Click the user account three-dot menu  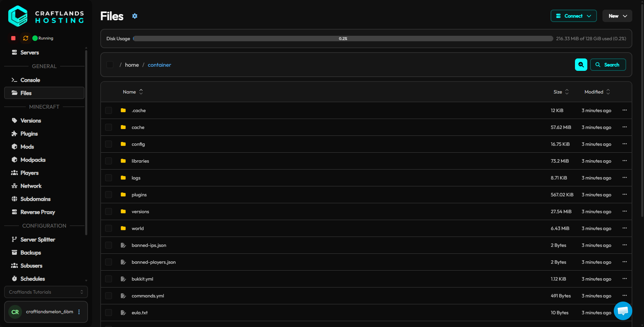79,312
